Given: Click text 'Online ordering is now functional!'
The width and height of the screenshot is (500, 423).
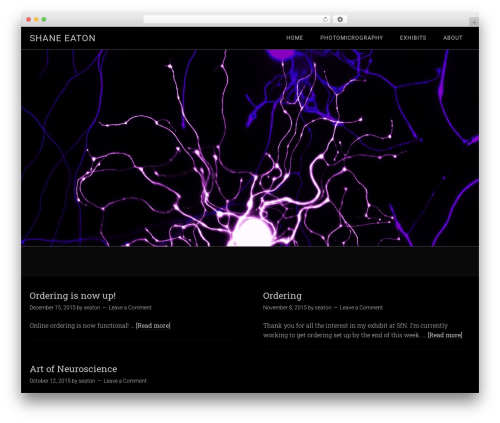Looking at the screenshot, I should click(x=79, y=326).
